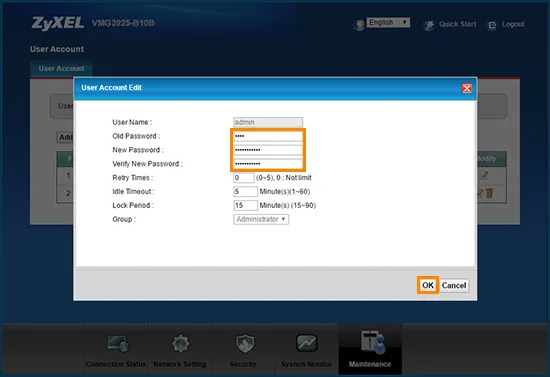The image size is (550, 377).
Task: Click the Security menu label
Action: [243, 364]
